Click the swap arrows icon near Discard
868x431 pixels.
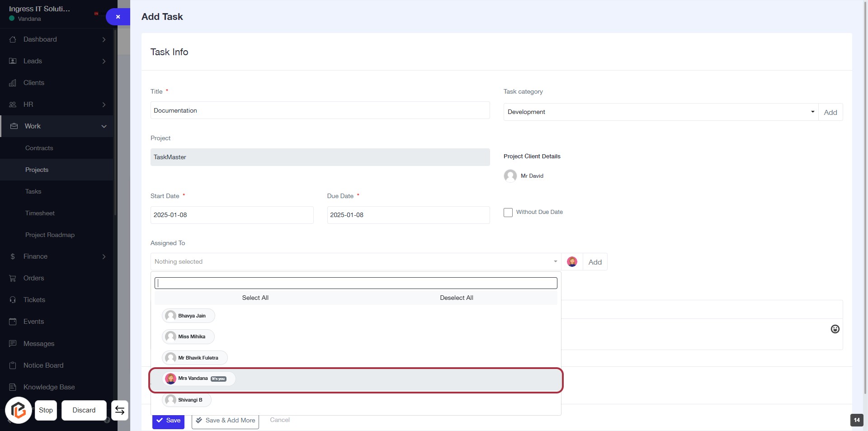pos(120,410)
